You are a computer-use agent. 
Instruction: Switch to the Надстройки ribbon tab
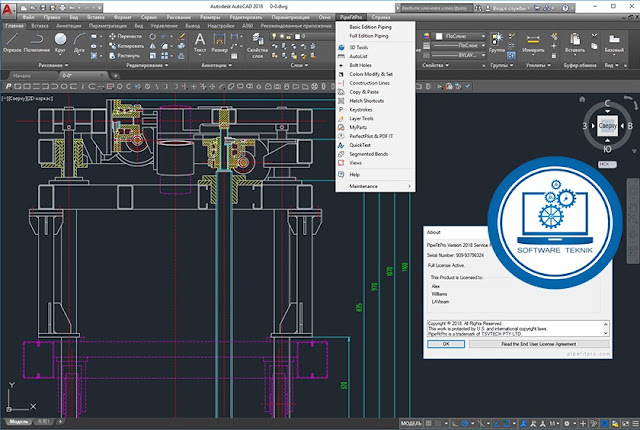coord(221,26)
